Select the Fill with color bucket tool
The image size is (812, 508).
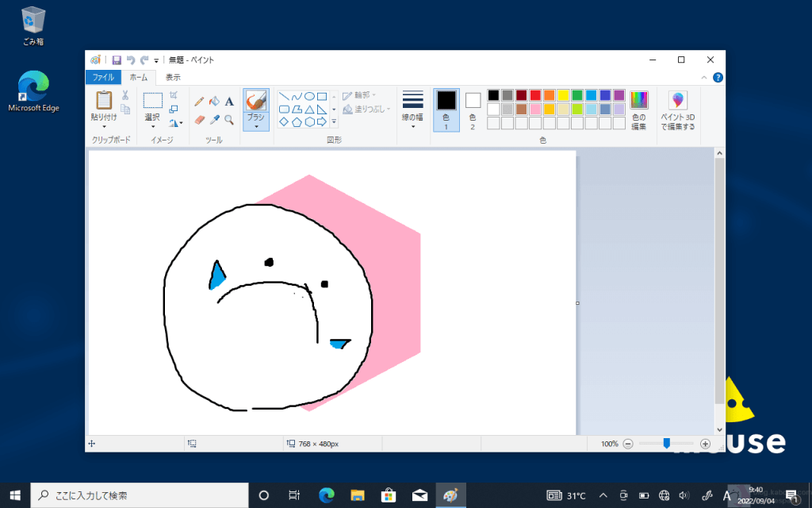[x=214, y=102]
